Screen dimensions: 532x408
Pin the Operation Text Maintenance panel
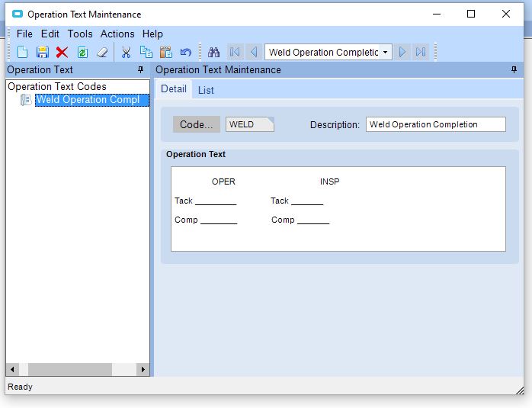click(x=514, y=69)
